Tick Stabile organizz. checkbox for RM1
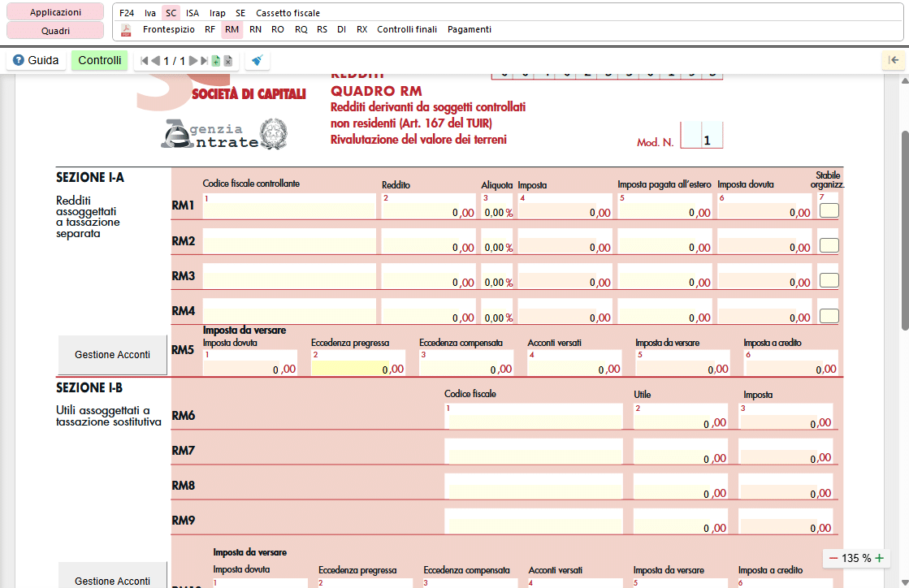The width and height of the screenshot is (909, 588). click(x=829, y=210)
